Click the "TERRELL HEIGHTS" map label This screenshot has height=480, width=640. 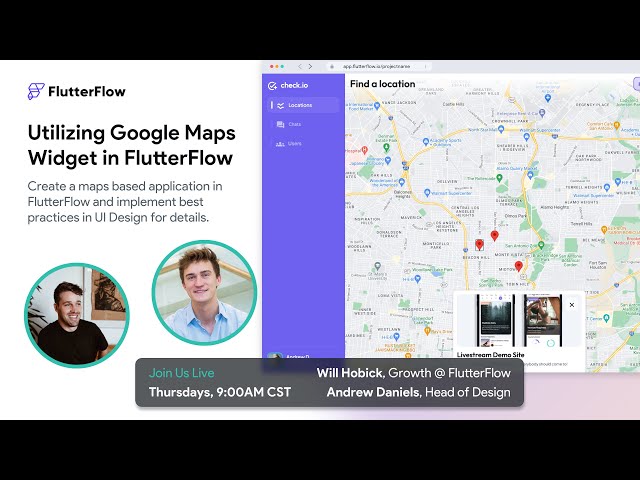pyautogui.click(x=584, y=187)
